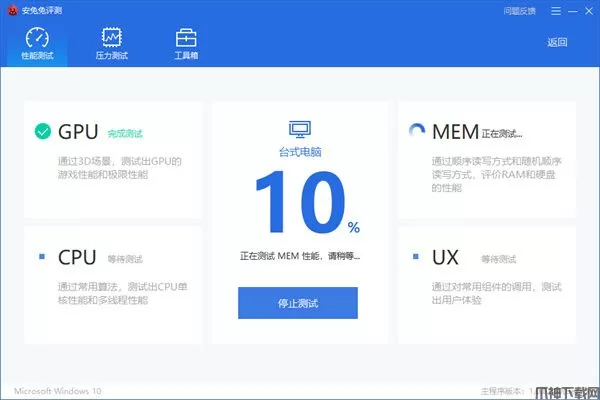600x400 pixels.
Task: Select the CPU heading text
Action: coord(77,257)
